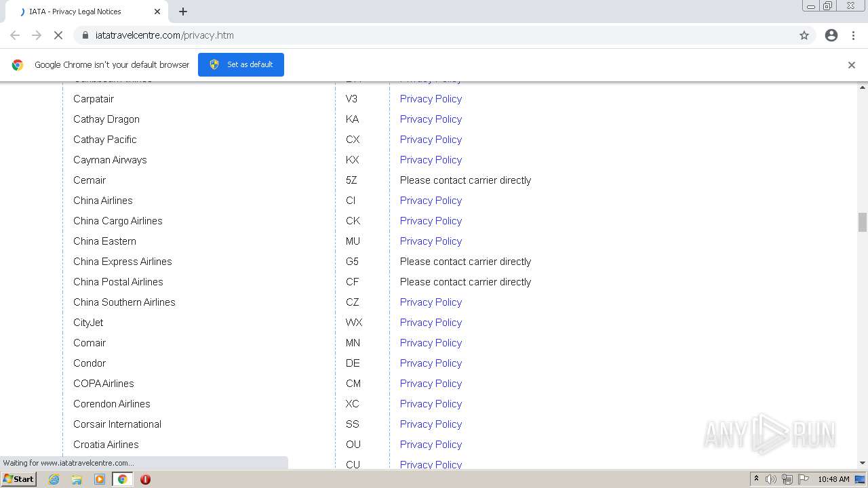Screen dimensions: 868x488
Task: Open Windows Explorer folder in taskbar
Action: (77, 479)
